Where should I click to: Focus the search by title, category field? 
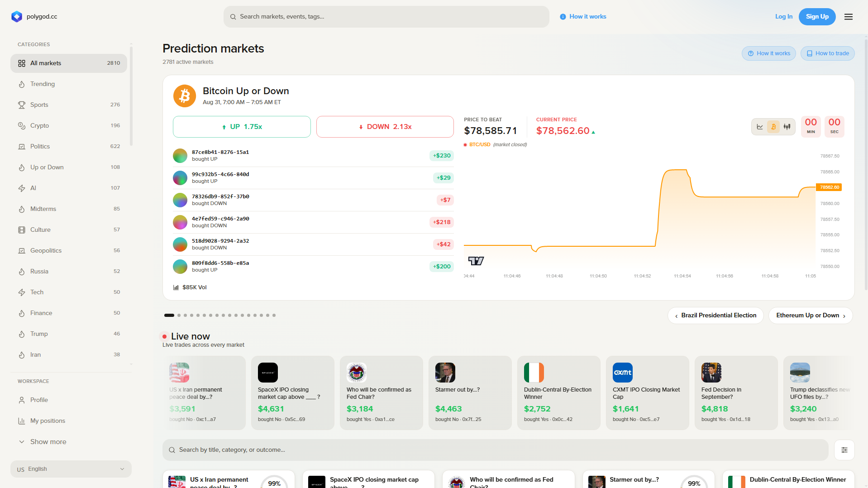point(496,450)
